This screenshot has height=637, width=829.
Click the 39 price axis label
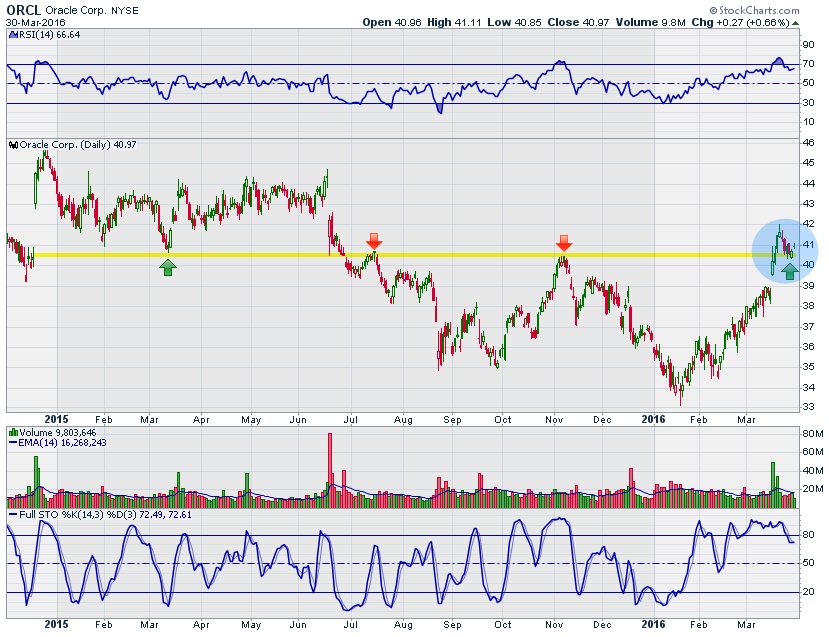tap(808, 285)
